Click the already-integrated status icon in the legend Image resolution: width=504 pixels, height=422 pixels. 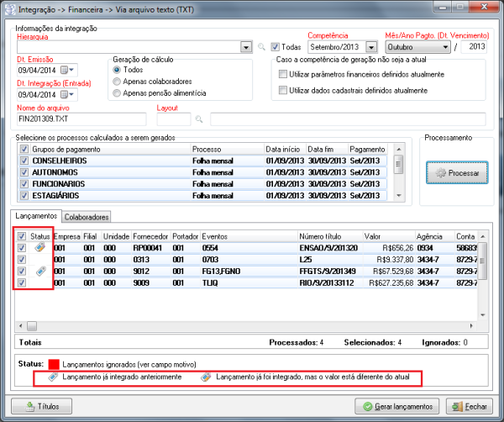(x=52, y=378)
